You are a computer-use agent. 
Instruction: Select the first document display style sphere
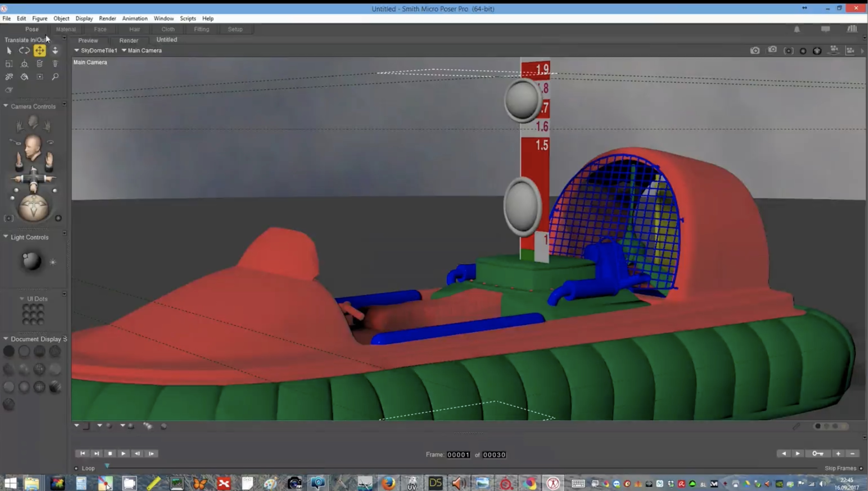click(9, 351)
